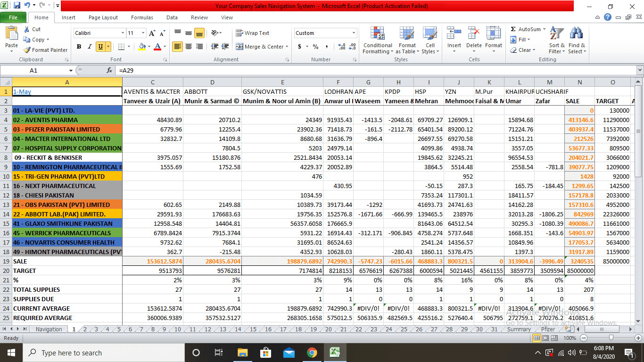Increase font size with Grow Font icon
The height and width of the screenshot is (362, 644).
(x=152, y=33)
